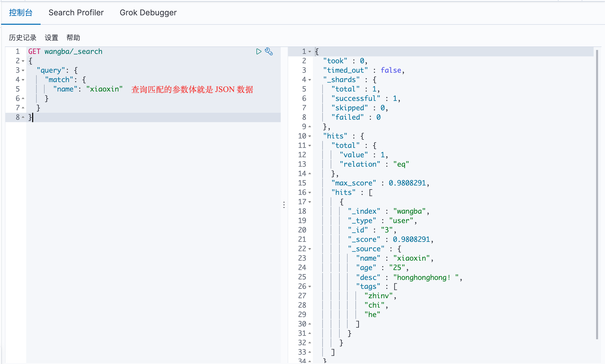Collapse the outer "hits" object arrow

pos(310,136)
